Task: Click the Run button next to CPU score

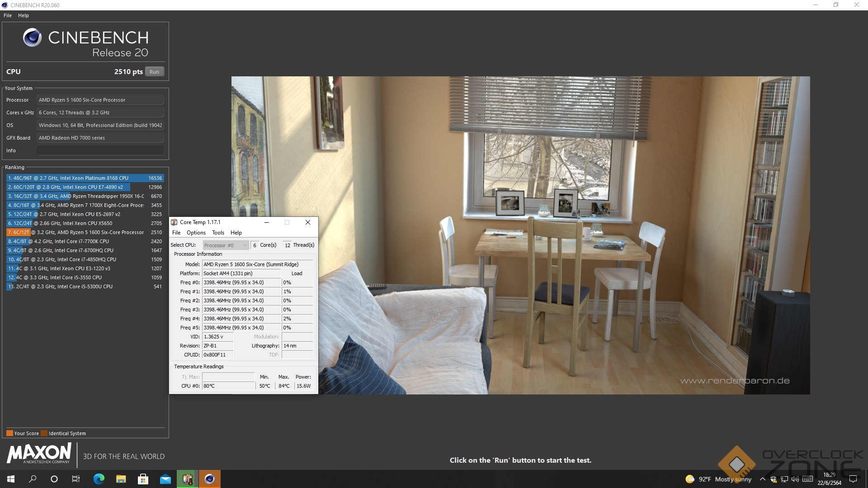Action: tap(154, 72)
